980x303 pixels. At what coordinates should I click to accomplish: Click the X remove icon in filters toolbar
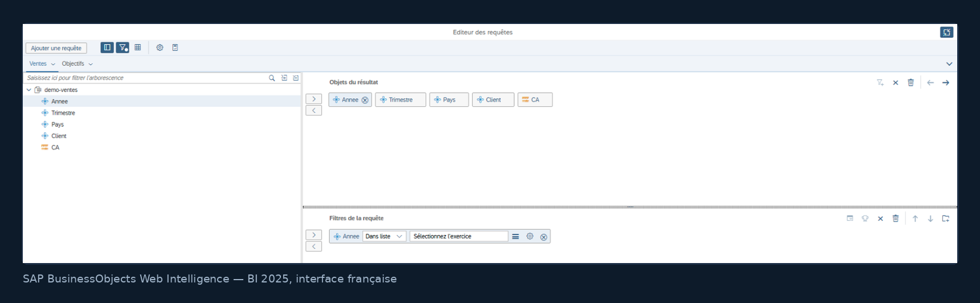click(880, 219)
